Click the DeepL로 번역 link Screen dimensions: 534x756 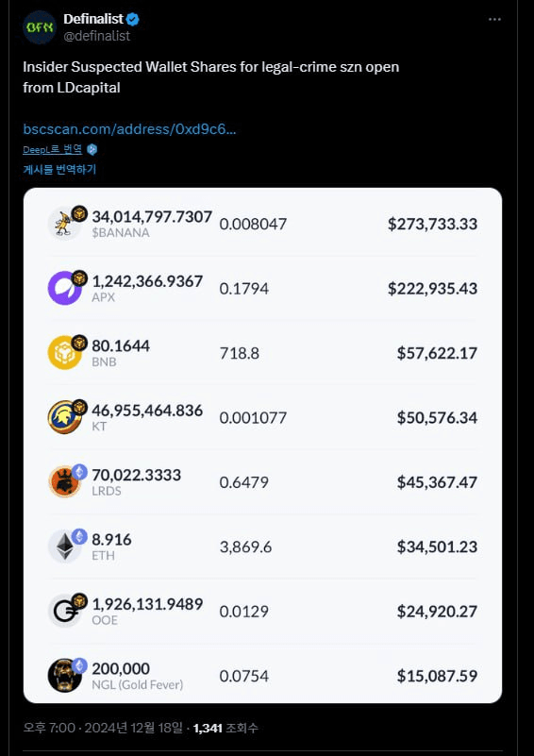[x=53, y=149]
